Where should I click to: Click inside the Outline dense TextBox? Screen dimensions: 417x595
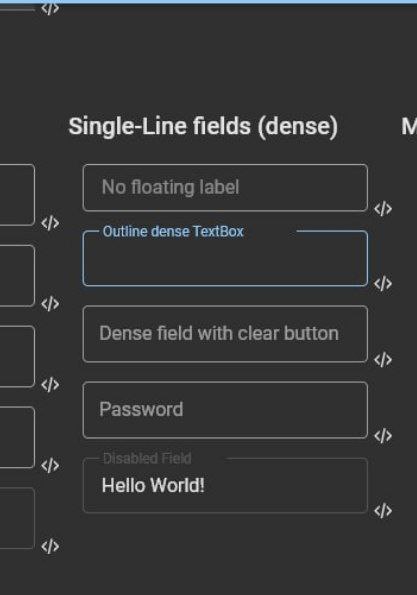[x=225, y=258]
